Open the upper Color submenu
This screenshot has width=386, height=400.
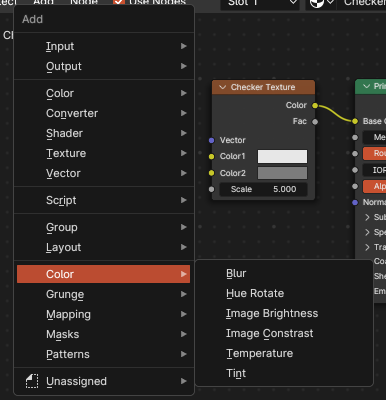(103, 93)
